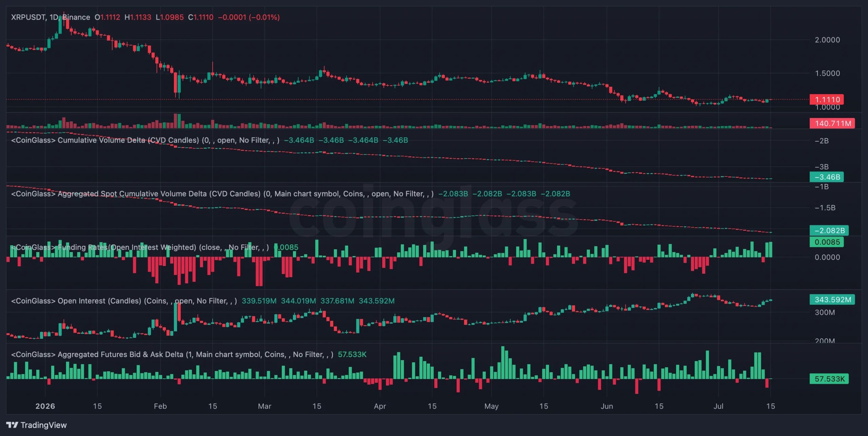Click the Jul label on time axis
The image size is (868, 436).
pos(718,406)
